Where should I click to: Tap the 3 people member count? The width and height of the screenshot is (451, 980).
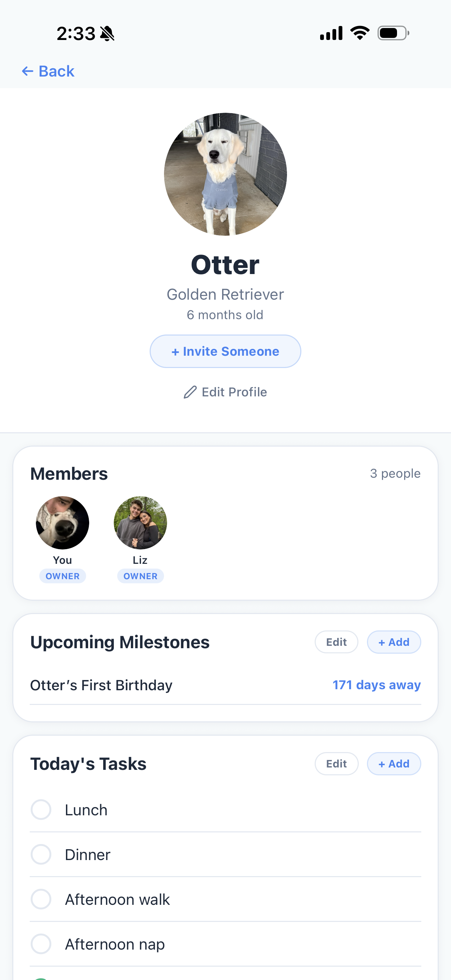(395, 474)
